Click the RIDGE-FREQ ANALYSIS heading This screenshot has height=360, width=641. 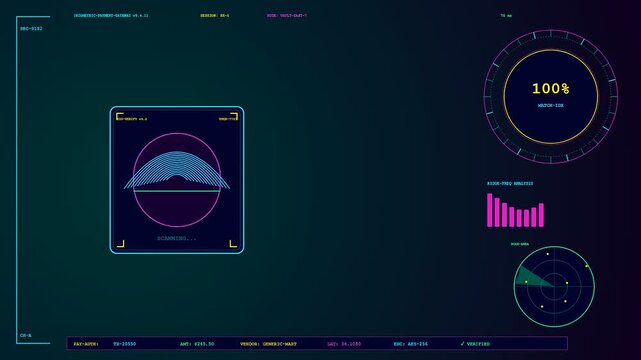[510, 183]
